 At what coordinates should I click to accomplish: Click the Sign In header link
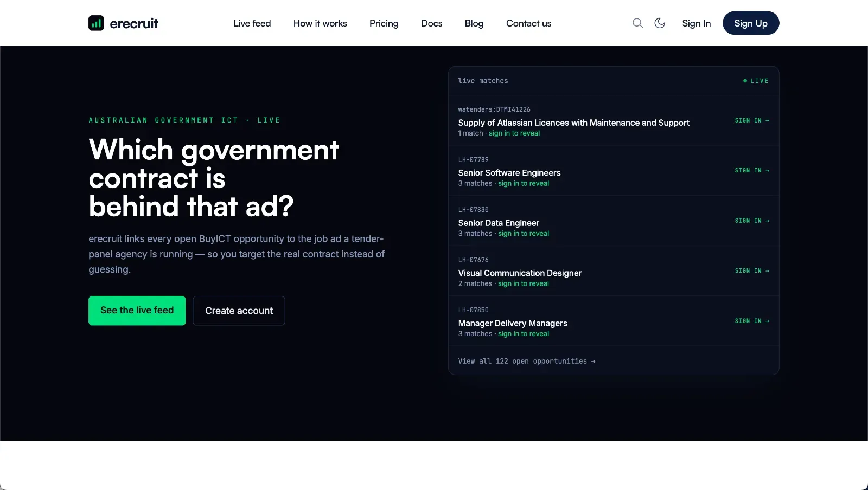tap(697, 23)
